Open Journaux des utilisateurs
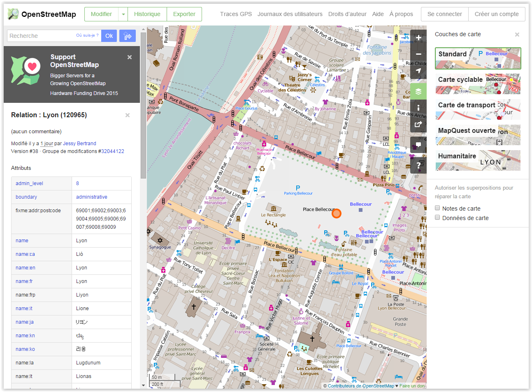This screenshot has height=392, width=532. coord(290,14)
